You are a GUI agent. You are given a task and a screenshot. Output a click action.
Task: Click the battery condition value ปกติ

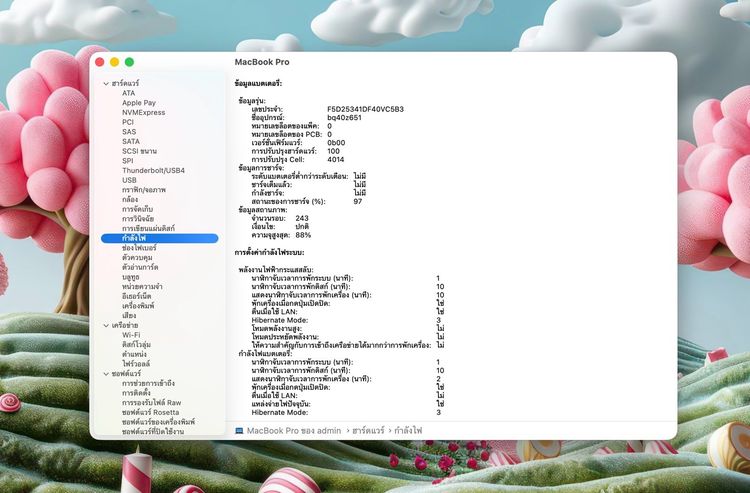pos(302,227)
